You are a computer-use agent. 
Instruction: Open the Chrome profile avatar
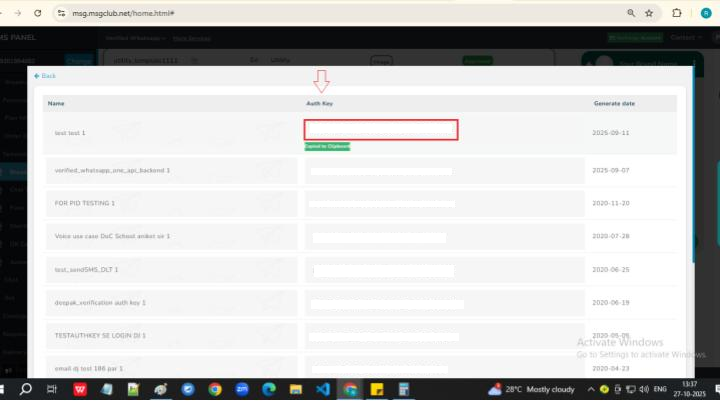click(704, 13)
